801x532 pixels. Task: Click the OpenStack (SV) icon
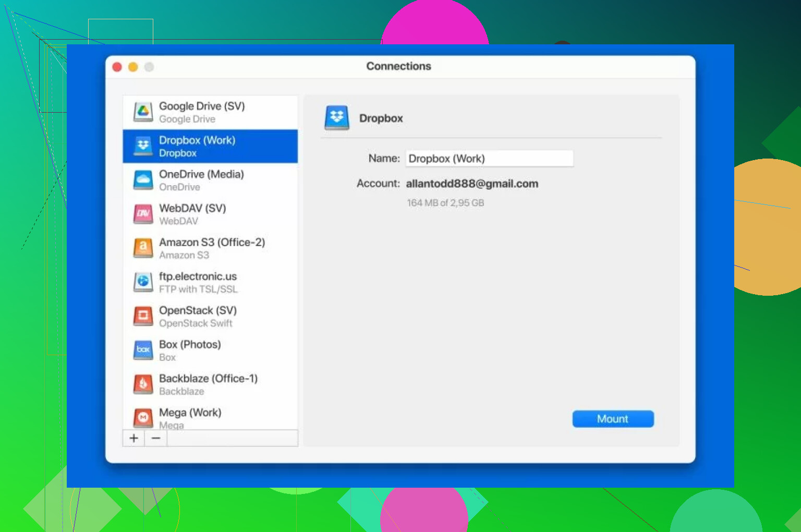click(x=143, y=316)
